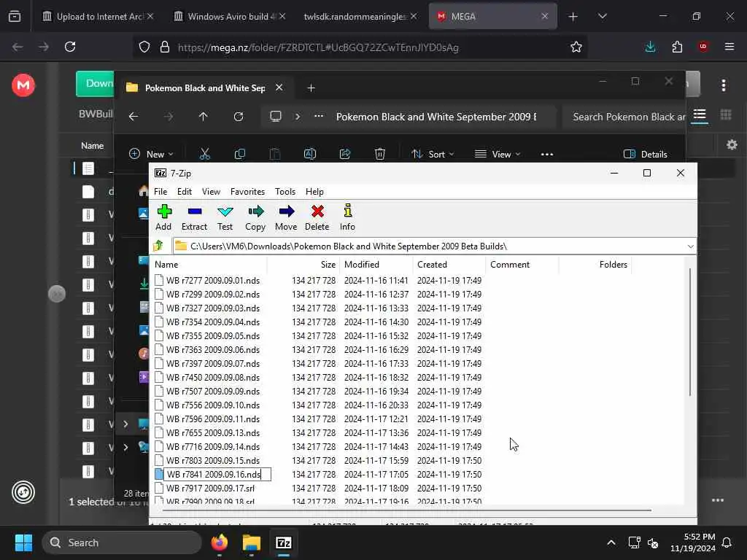Select file WB r7655 2009.09.13.nds
747x560 pixels.
(x=213, y=433)
